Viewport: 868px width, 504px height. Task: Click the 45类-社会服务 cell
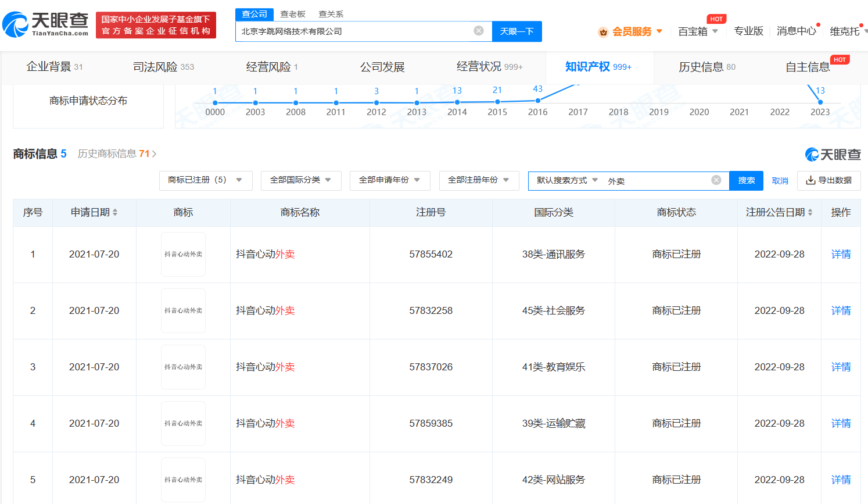point(554,310)
